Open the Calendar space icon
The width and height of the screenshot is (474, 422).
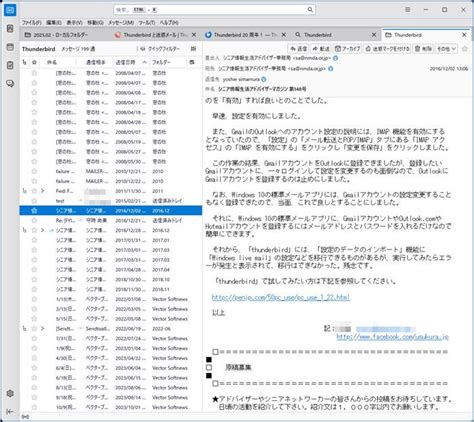tap(10, 47)
